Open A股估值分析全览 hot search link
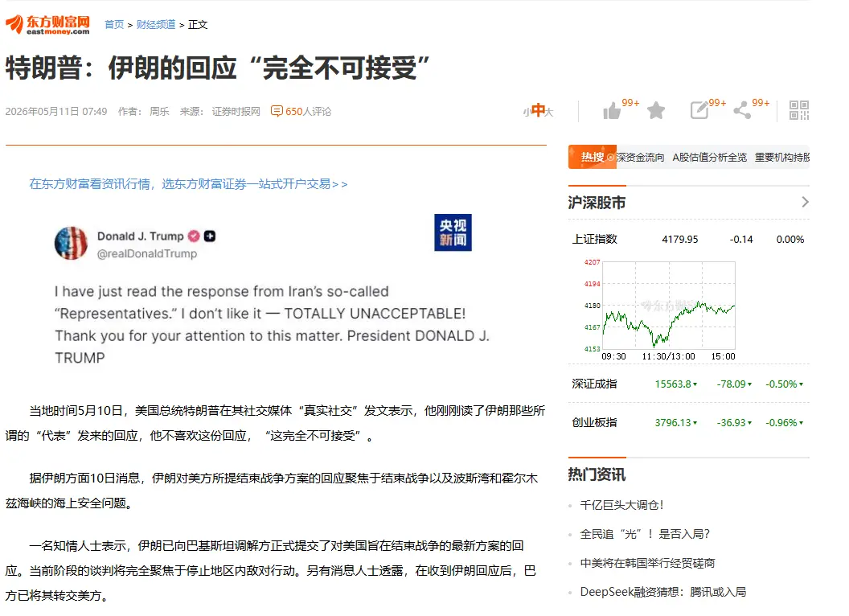849x616 pixels. click(x=709, y=157)
